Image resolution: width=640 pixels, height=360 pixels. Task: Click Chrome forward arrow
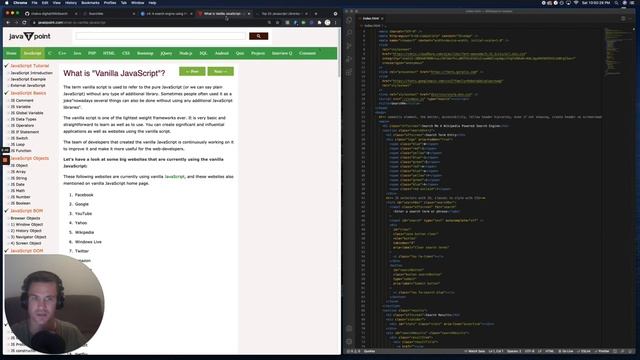(x=16, y=22)
